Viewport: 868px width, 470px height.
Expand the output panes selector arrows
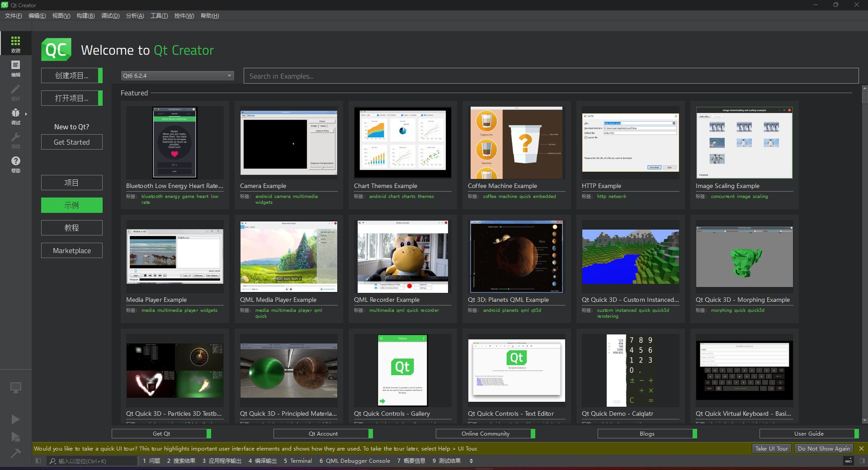[x=471, y=461]
